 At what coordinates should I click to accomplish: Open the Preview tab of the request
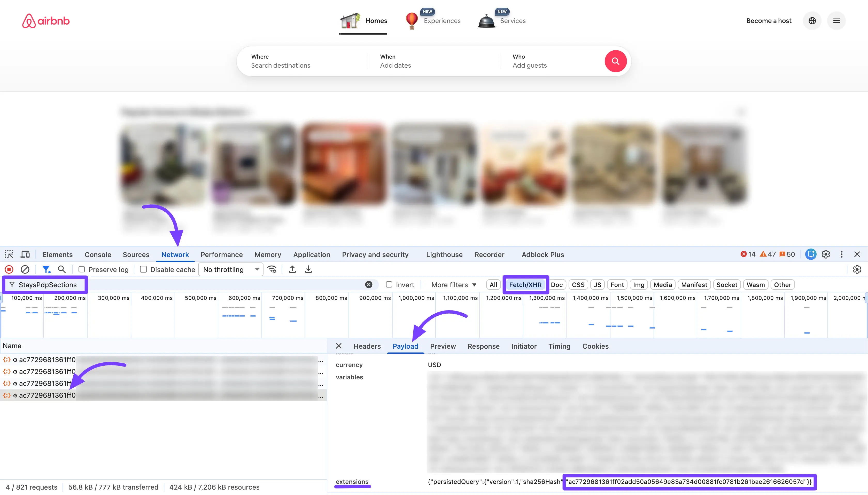point(443,346)
